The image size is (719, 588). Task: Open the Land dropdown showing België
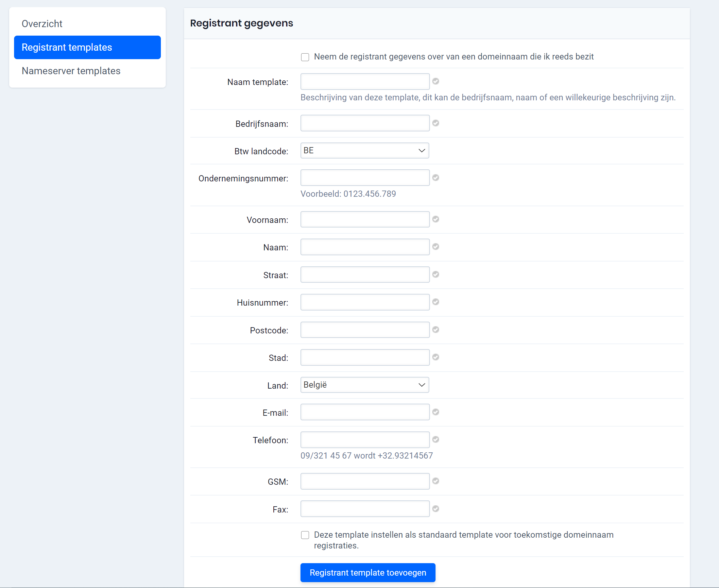[x=365, y=385]
